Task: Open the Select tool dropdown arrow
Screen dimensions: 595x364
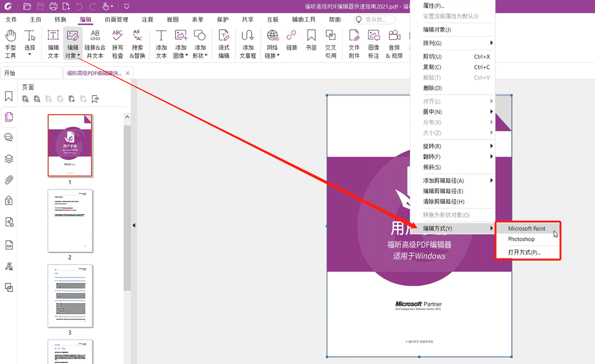Action: (30, 55)
